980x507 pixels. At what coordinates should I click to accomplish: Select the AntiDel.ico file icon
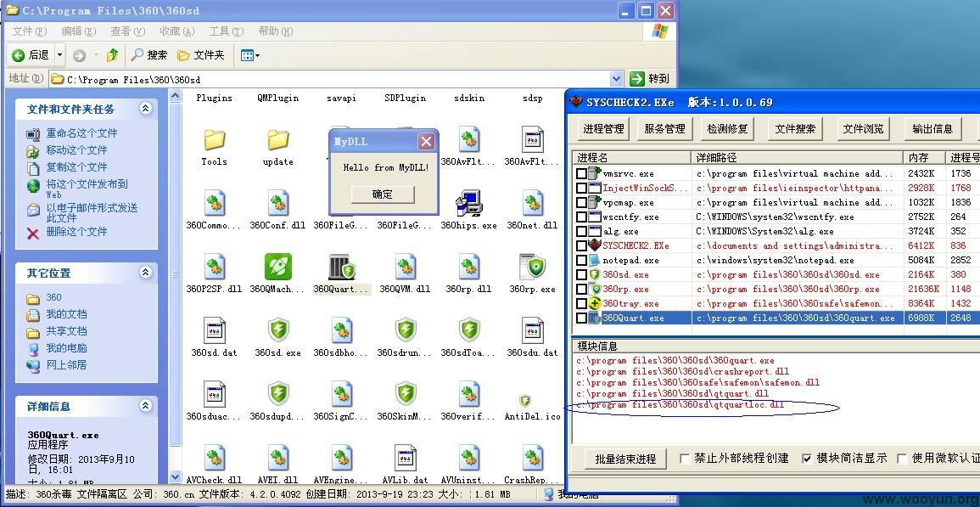[525, 401]
